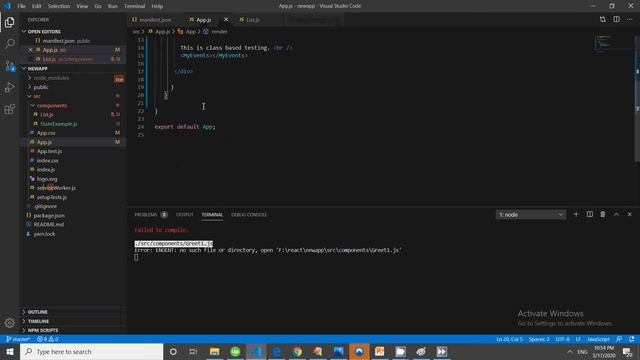640x360 pixels.
Task: Open the Selection menu
Action: point(59,6)
